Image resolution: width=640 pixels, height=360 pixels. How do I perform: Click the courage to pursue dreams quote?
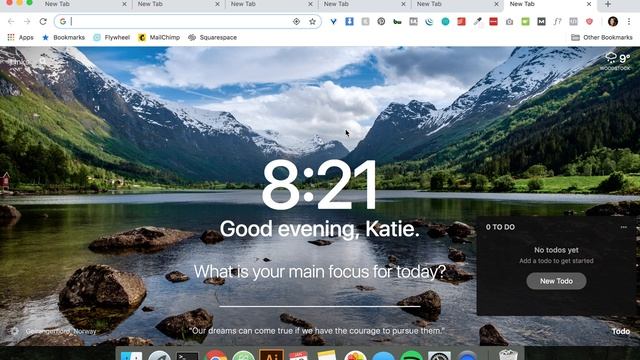[x=317, y=331]
